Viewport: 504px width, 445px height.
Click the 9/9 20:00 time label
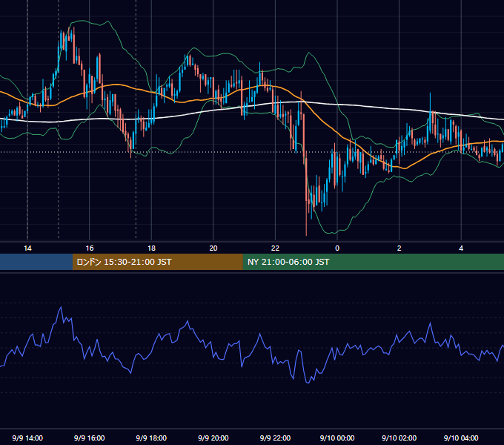click(x=213, y=438)
